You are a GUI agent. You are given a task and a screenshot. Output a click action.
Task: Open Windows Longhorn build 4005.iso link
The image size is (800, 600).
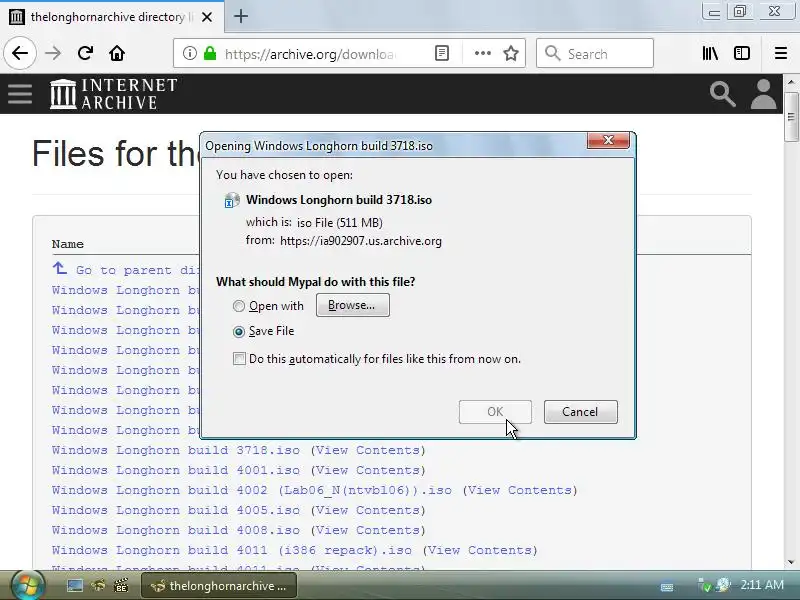[x=176, y=510]
